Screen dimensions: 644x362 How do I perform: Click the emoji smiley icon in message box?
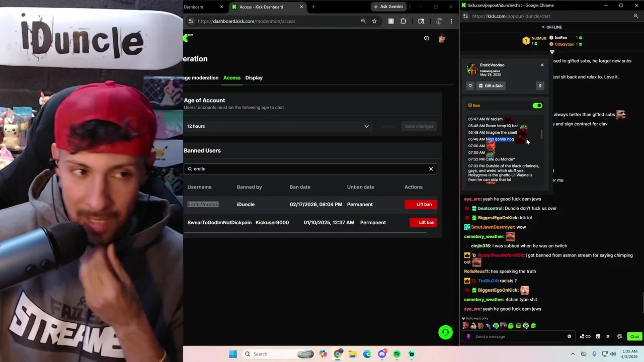click(x=569, y=336)
